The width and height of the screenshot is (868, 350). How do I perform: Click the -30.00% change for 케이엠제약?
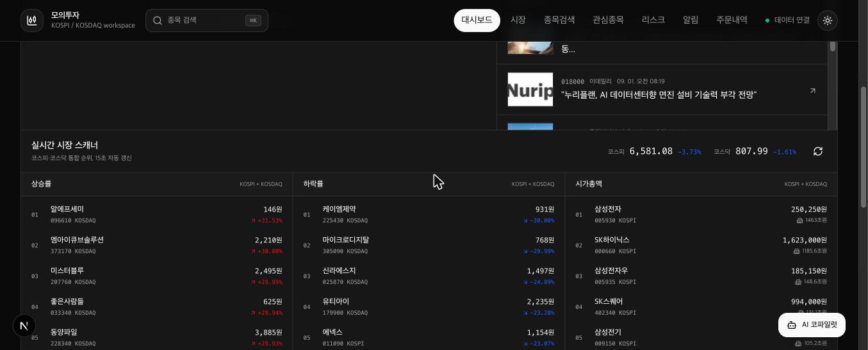coord(539,221)
